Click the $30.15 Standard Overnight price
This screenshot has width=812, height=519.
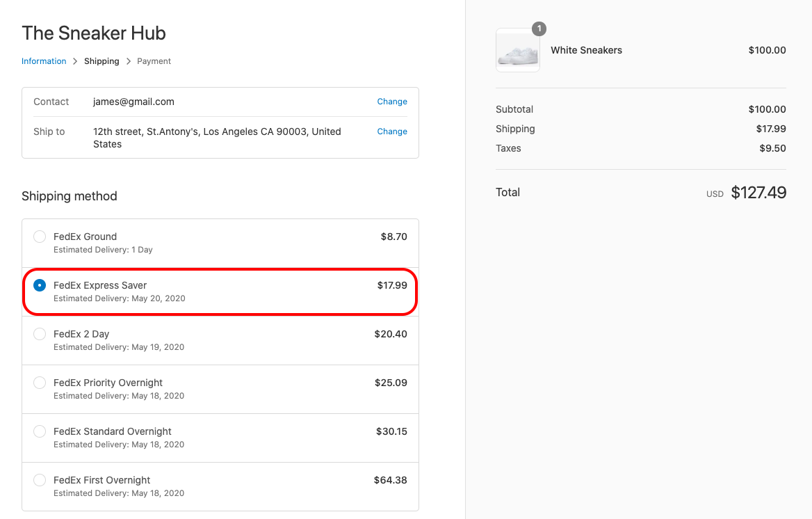click(x=391, y=432)
